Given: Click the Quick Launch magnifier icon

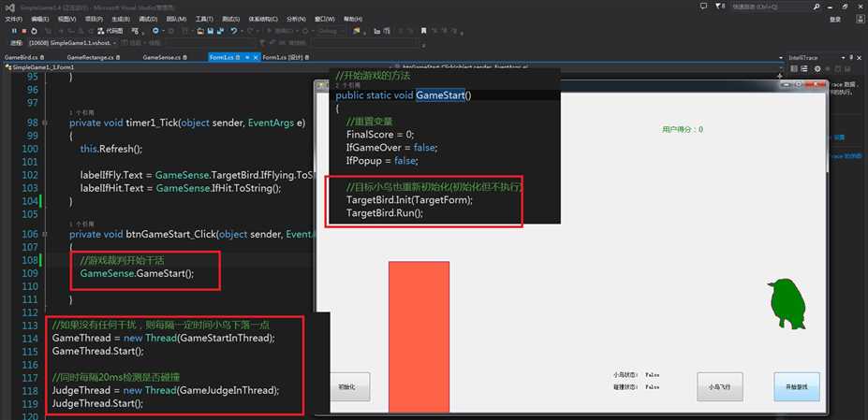Looking at the screenshot, I should coord(817,7).
